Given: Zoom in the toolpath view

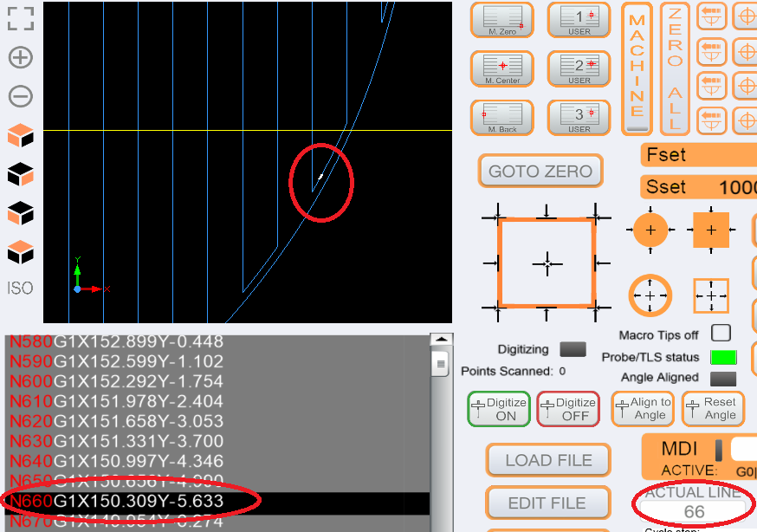Looking at the screenshot, I should (21, 57).
